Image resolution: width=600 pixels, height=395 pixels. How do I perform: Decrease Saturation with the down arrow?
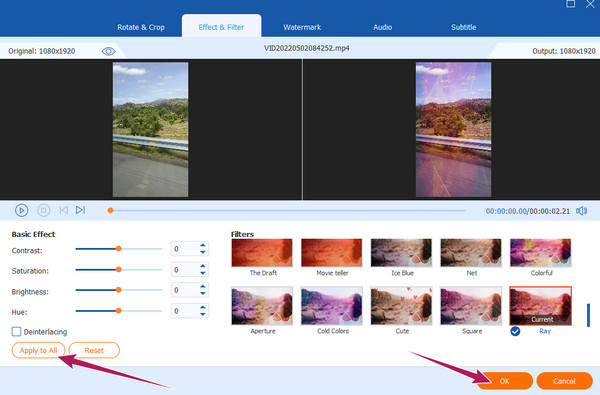point(203,273)
